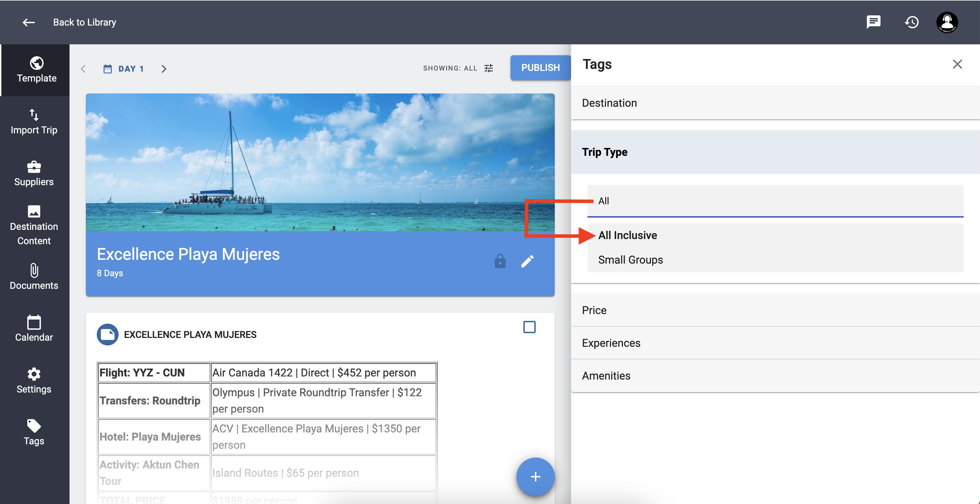This screenshot has width=980, height=504.
Task: Click the Tags panel heading
Action: tap(597, 64)
